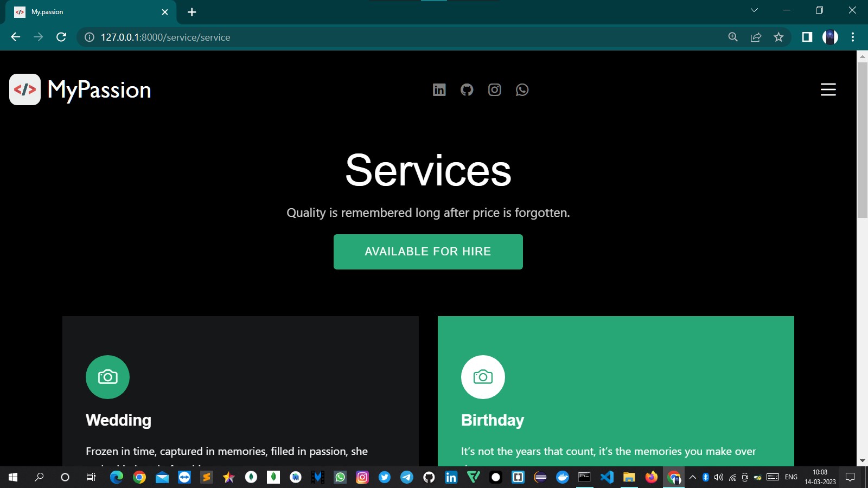Expand the tab search chevron
The image size is (868, 488).
(x=754, y=10)
